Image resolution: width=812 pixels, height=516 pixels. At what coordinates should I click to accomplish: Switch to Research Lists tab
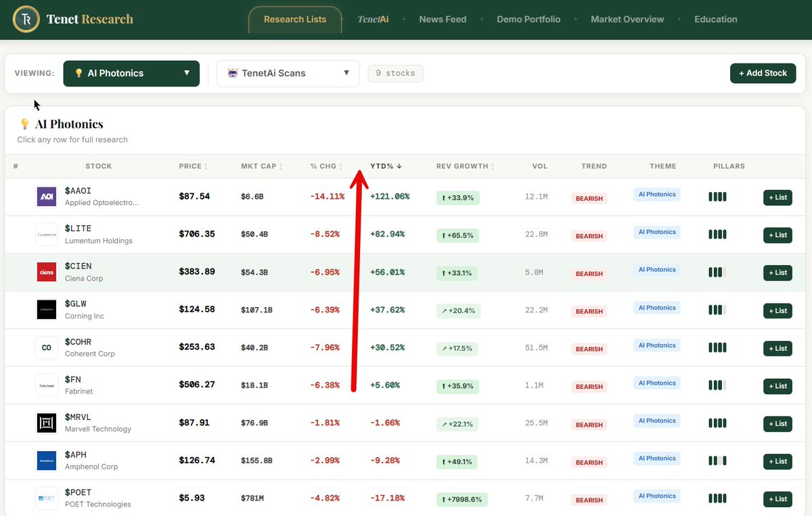pos(295,20)
